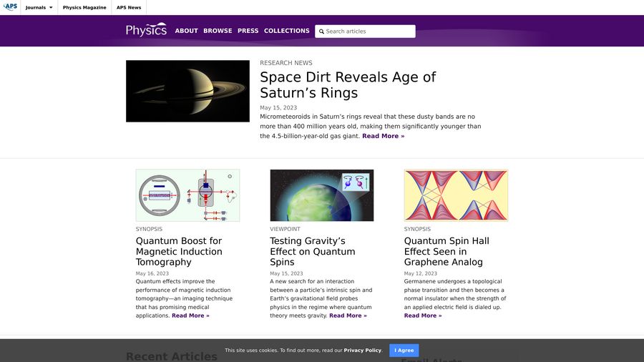Screen dimensions: 644x362
Task: Select SYNOPSIS label above Quantum Boost article
Action: [x=149, y=229]
